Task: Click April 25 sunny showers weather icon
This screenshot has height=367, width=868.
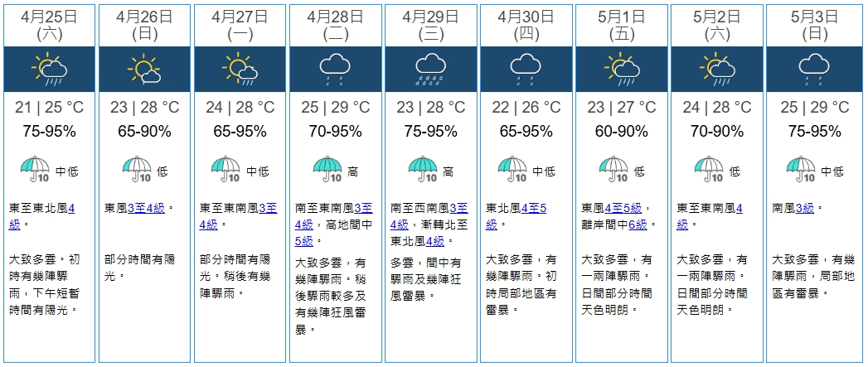Action: pos(49,70)
